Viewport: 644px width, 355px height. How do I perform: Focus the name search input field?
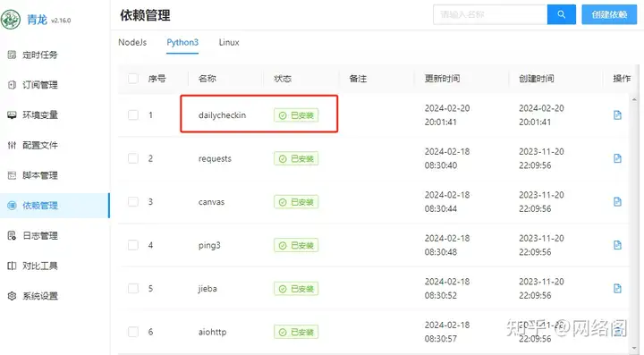pos(490,14)
